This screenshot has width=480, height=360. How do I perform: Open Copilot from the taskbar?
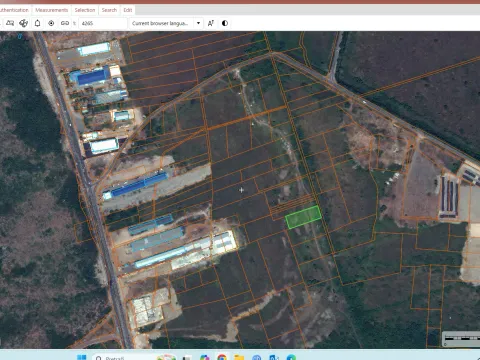click(205, 358)
